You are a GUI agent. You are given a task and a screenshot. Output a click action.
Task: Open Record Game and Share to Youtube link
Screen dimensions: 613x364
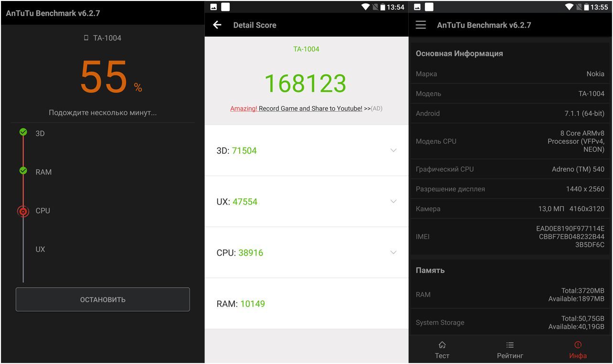(x=310, y=109)
